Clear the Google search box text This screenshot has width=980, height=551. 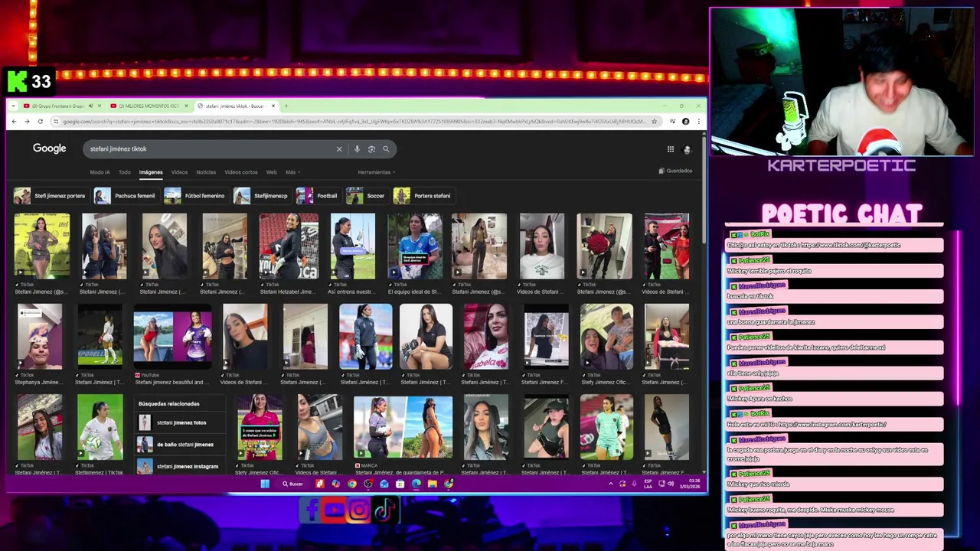click(339, 149)
